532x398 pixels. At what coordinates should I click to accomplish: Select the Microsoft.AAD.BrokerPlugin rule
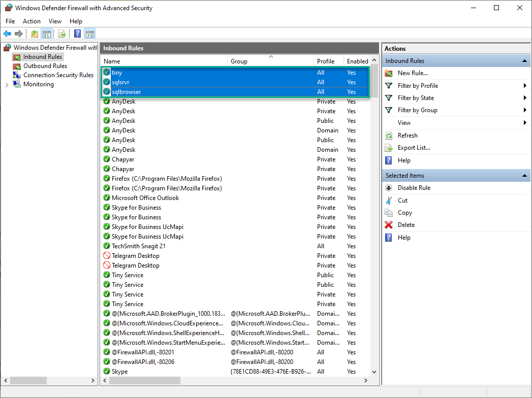click(x=235, y=314)
